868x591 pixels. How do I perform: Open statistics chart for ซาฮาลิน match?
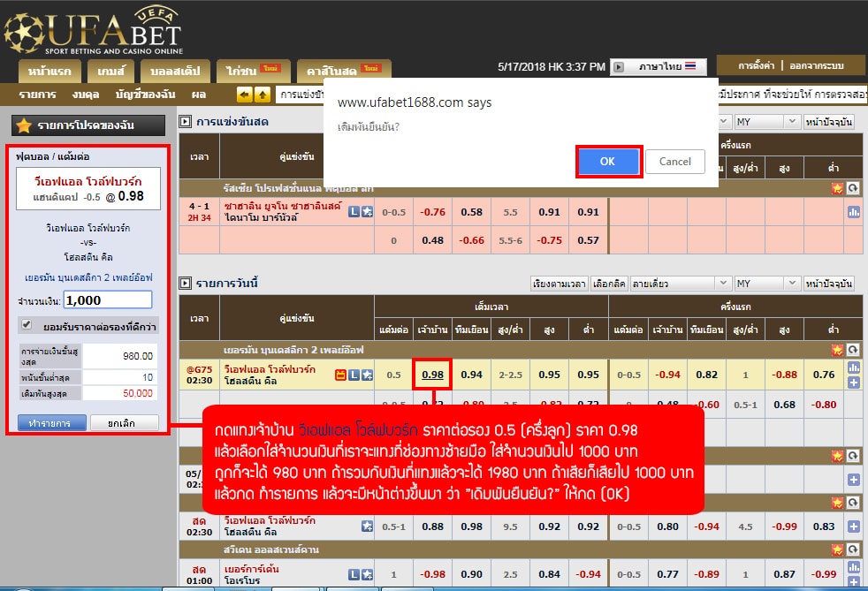(854, 212)
